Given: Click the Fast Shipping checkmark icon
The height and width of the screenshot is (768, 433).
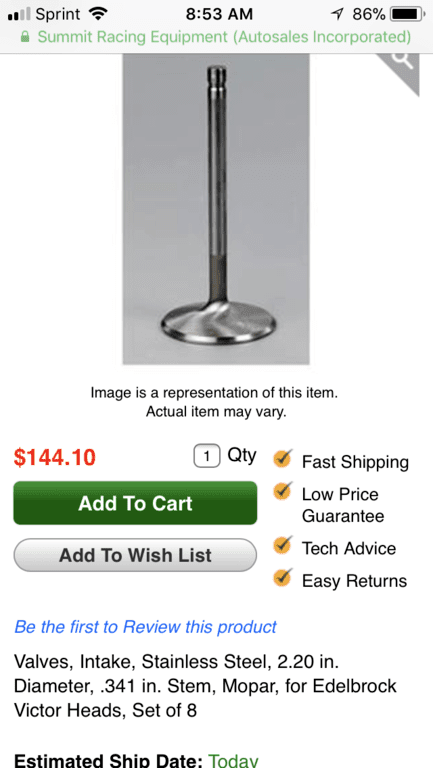Looking at the screenshot, I should (282, 458).
